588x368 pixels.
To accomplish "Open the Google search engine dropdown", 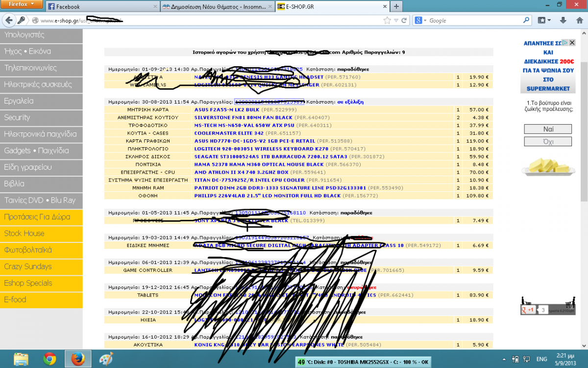I will point(420,21).
